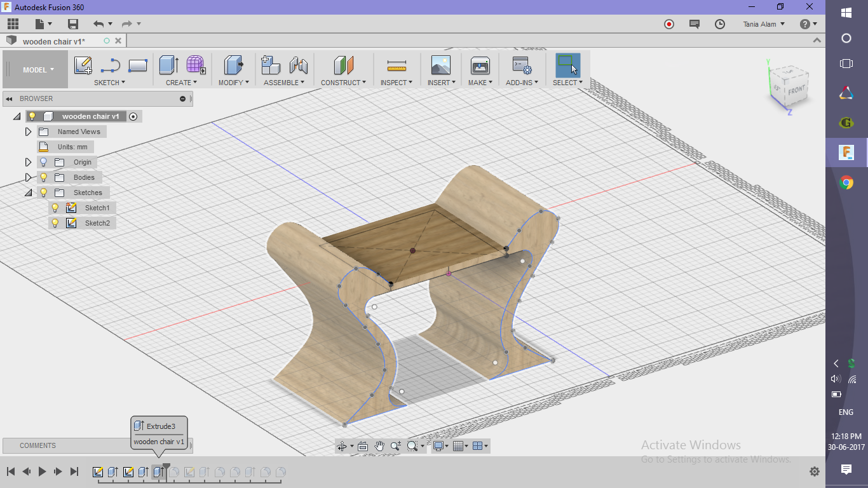The image size is (868, 488).
Task: Click the Insert image icon
Action: 440,65
